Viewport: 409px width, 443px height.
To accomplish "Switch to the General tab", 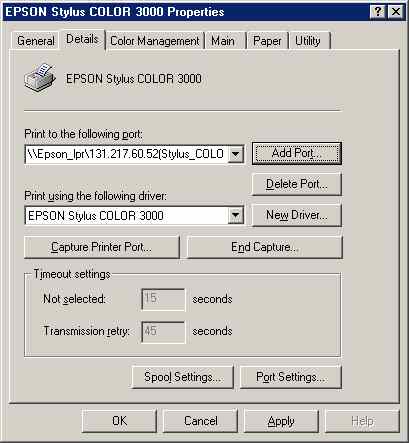I will click(x=36, y=41).
